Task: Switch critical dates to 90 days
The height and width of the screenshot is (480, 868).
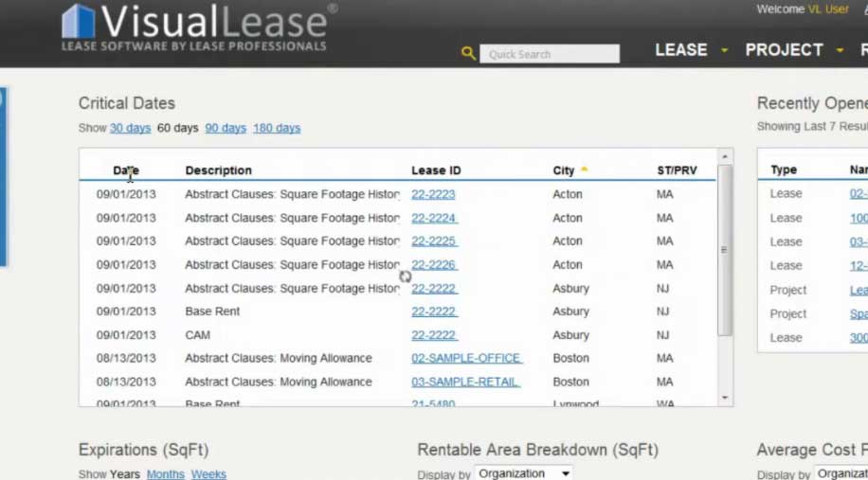Action: tap(226, 128)
